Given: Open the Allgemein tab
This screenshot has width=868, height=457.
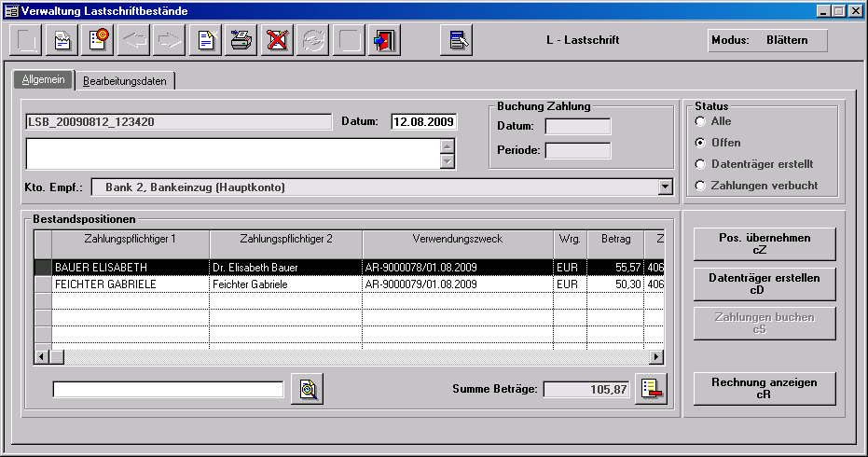Looking at the screenshot, I should pyautogui.click(x=43, y=80).
